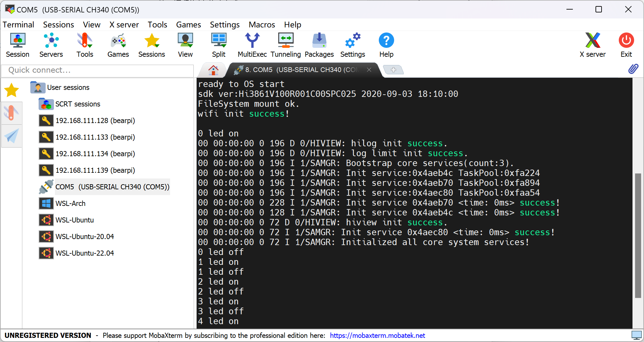Screen dimensions: 644x342
Task: Open the Macros menu
Action: 262,25
